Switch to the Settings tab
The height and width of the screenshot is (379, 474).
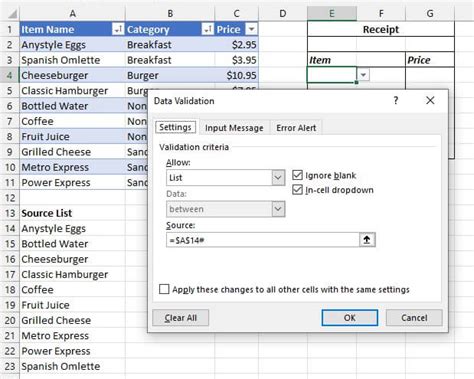(175, 127)
